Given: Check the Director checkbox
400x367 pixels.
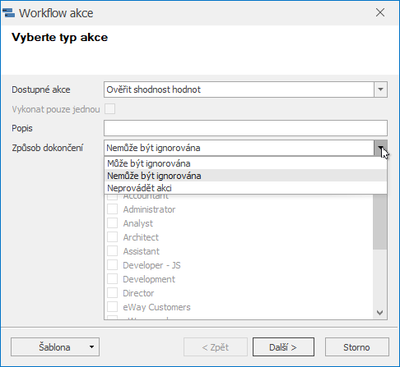Looking at the screenshot, I should click(x=112, y=293).
